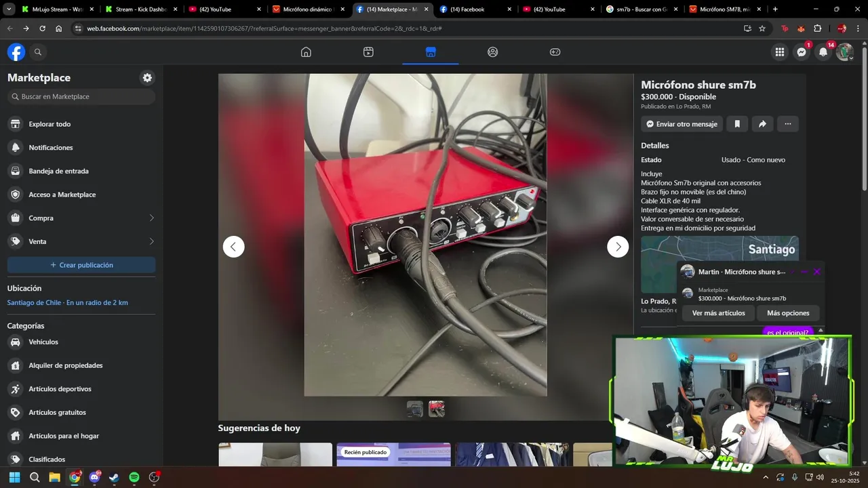Switch to Micrófono SM7B last tab

(x=725, y=9)
